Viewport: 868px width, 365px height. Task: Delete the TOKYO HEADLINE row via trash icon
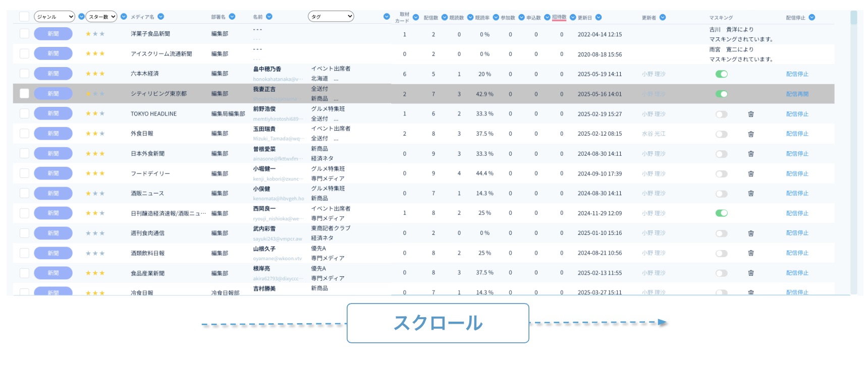click(751, 114)
